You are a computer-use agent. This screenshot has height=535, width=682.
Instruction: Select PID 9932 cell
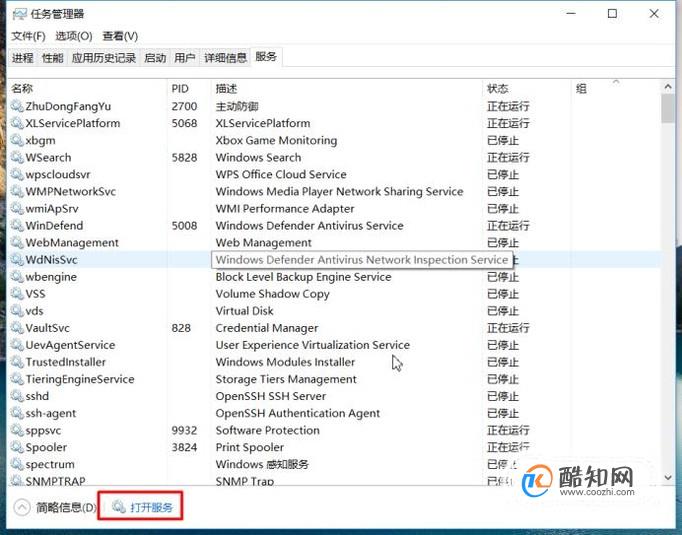[184, 430]
